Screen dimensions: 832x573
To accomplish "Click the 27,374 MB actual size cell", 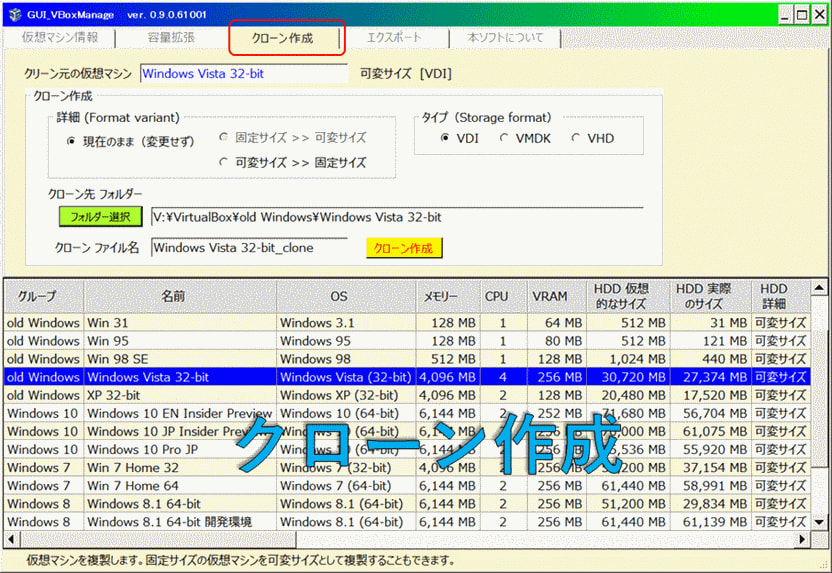I will (x=710, y=377).
